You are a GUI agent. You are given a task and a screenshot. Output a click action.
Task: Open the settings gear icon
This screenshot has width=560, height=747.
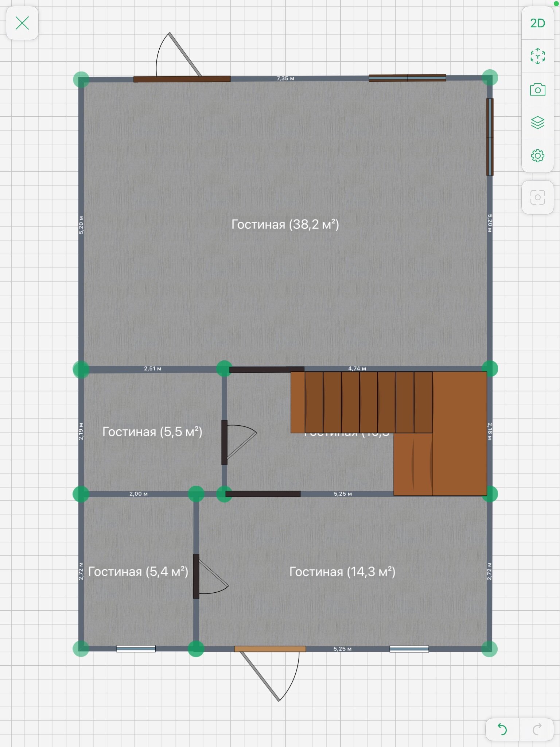pyautogui.click(x=537, y=156)
